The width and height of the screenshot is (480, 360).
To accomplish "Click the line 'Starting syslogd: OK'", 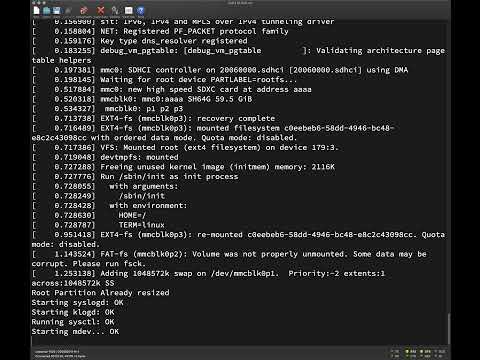I will point(78,303).
